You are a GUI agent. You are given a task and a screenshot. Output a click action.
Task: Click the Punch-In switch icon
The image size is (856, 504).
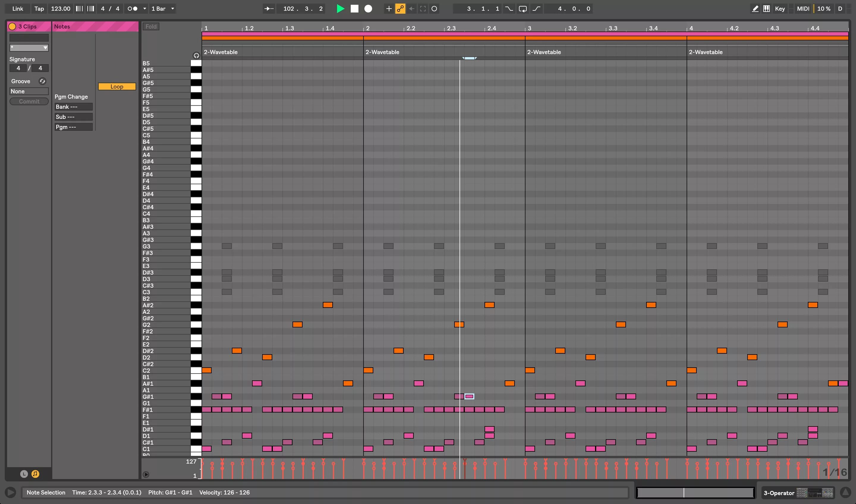click(x=509, y=9)
